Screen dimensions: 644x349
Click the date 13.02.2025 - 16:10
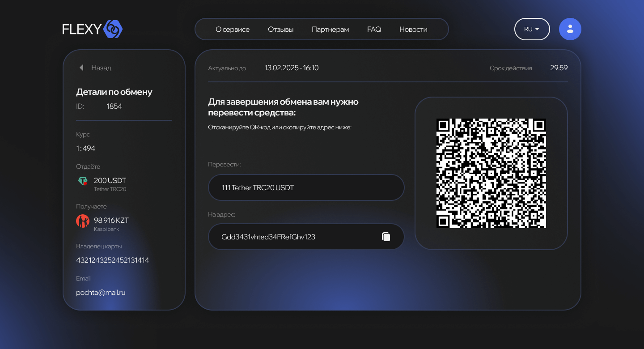coord(292,68)
